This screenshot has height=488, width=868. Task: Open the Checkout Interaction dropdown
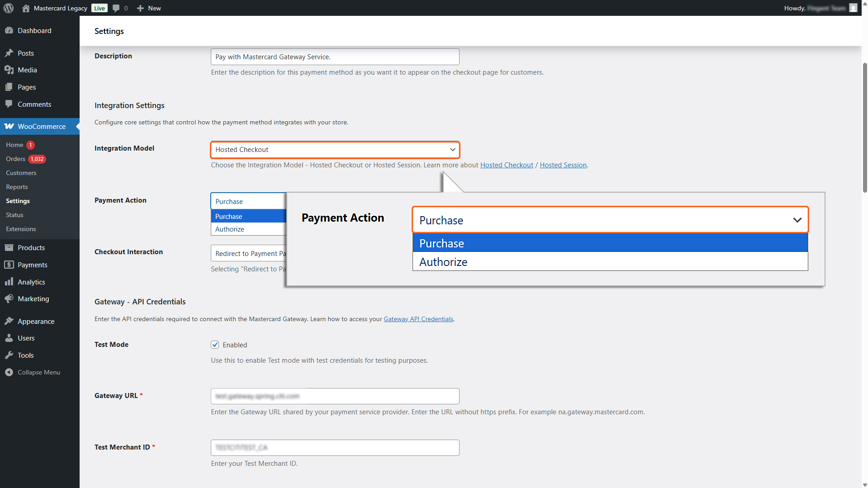pyautogui.click(x=249, y=253)
